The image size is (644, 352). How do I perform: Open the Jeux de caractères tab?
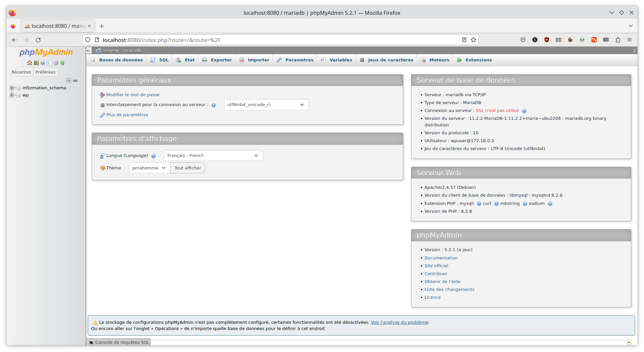(386, 60)
